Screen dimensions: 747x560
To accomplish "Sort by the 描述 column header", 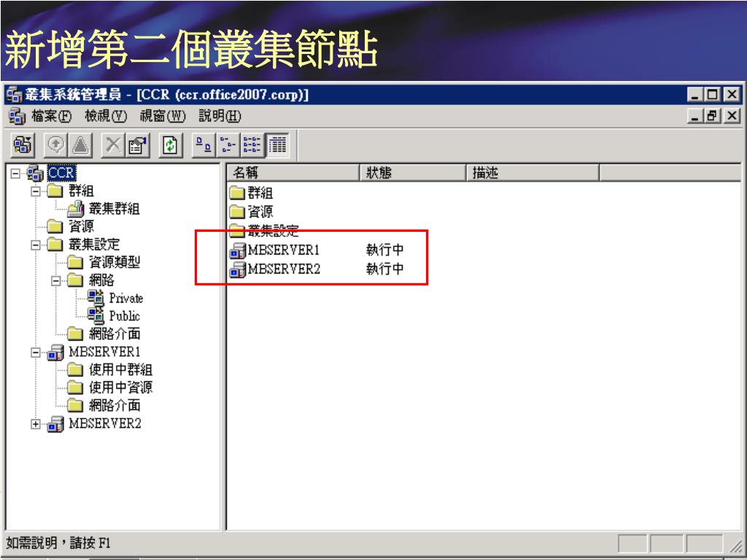I will tap(532, 173).
